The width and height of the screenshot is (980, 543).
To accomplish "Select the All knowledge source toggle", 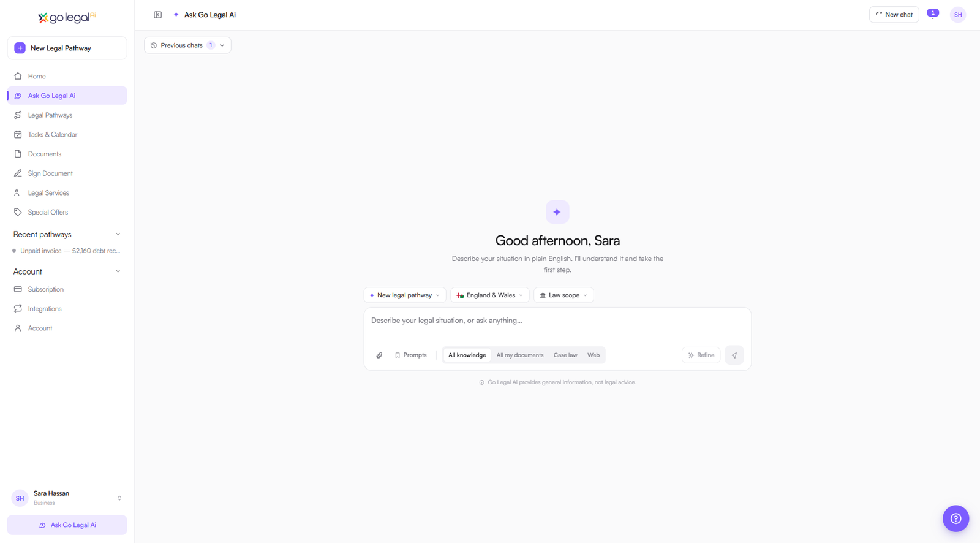I will point(467,355).
